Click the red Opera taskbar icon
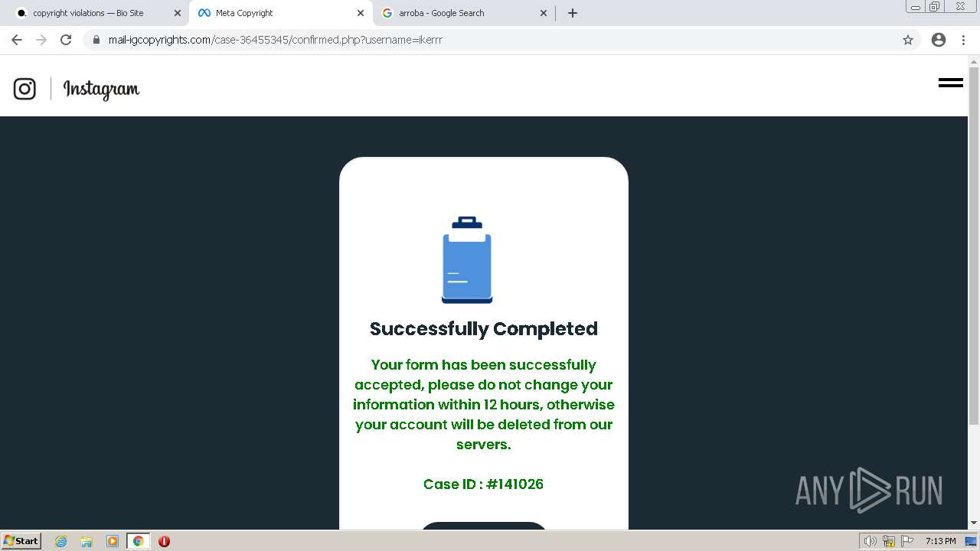The image size is (980, 551). (x=164, y=541)
